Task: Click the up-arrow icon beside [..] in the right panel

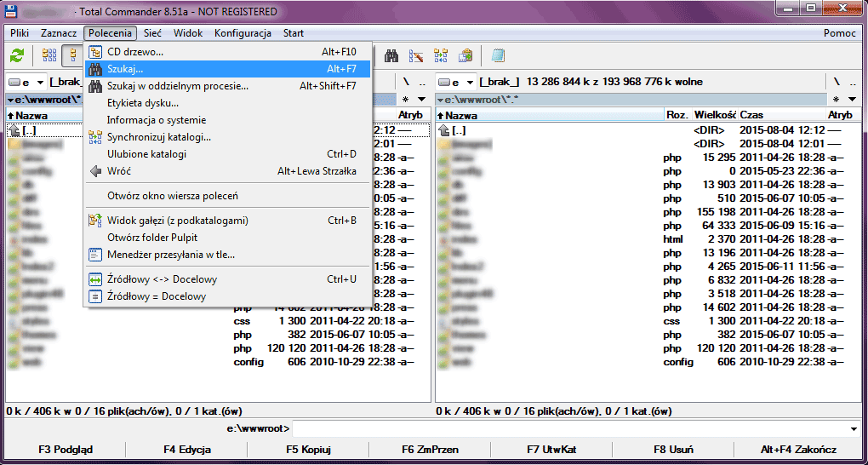Action: [x=443, y=131]
